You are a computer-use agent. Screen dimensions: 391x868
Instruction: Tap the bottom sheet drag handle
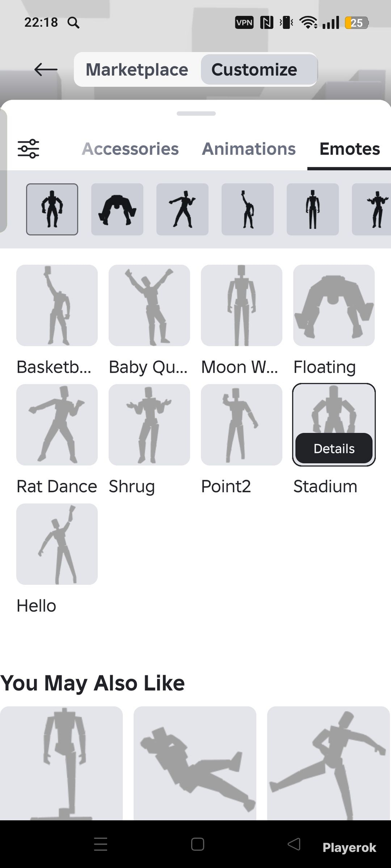pyautogui.click(x=196, y=114)
